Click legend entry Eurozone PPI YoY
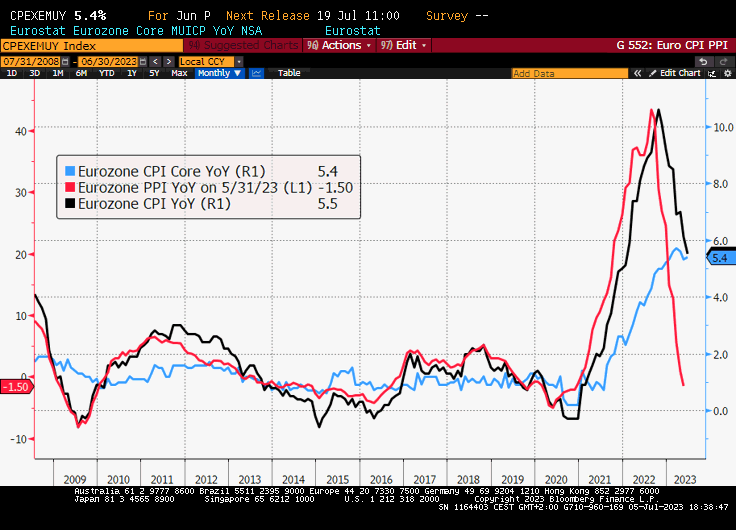736x530 pixels. 195,187
